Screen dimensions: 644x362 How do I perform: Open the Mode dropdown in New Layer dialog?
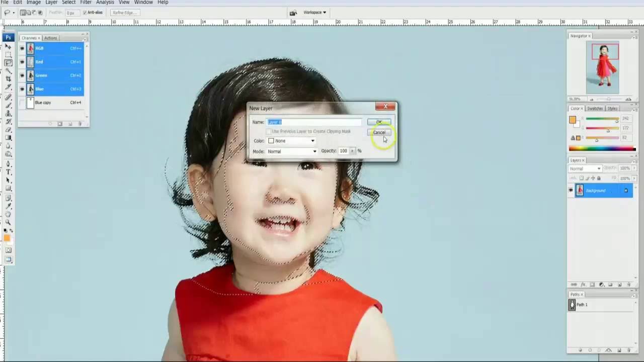coord(292,151)
